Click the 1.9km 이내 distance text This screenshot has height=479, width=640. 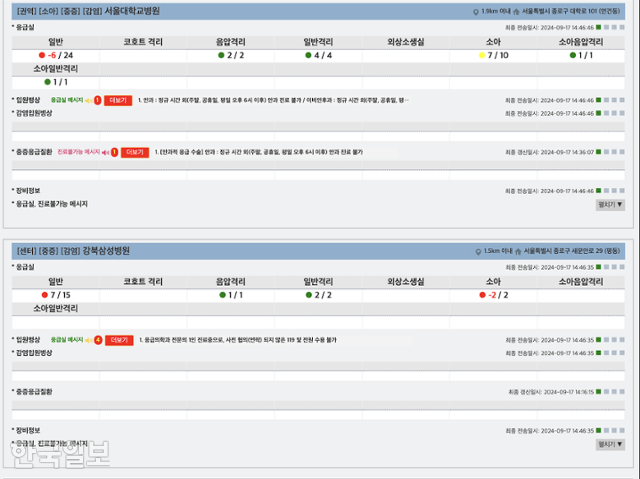[x=495, y=11]
